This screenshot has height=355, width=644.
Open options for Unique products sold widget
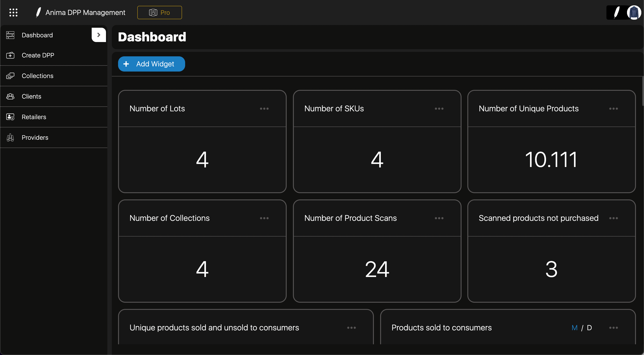point(351,328)
